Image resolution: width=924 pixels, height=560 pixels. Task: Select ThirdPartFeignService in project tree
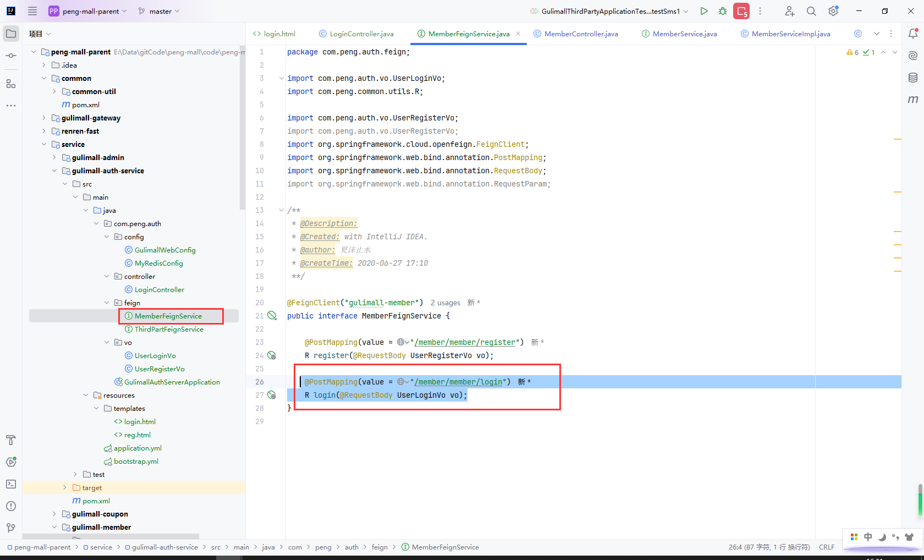[169, 329]
